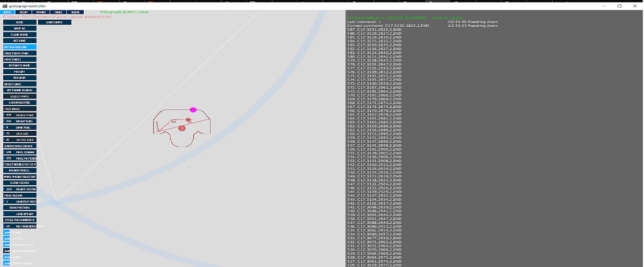
Task: Toggle the SHOW GUIDES switch
Action: (7, 257)
